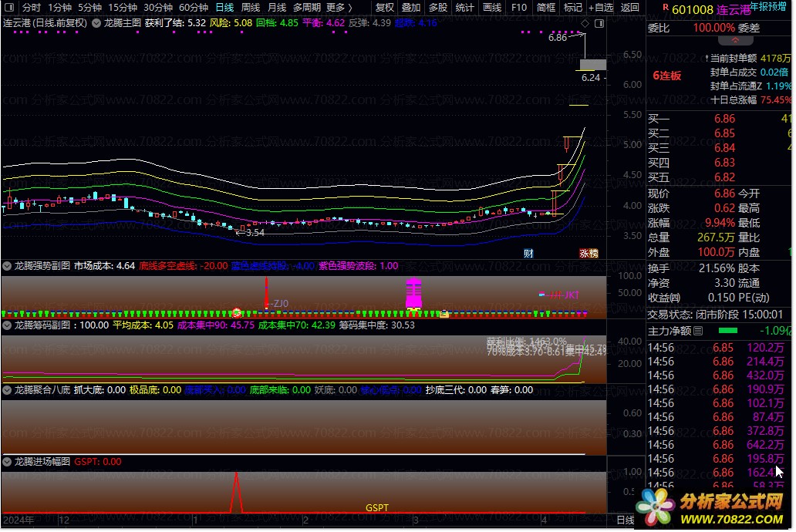The width and height of the screenshot is (796, 532).
Task: Click the 3.54 low price annotation
Action: pos(255,233)
